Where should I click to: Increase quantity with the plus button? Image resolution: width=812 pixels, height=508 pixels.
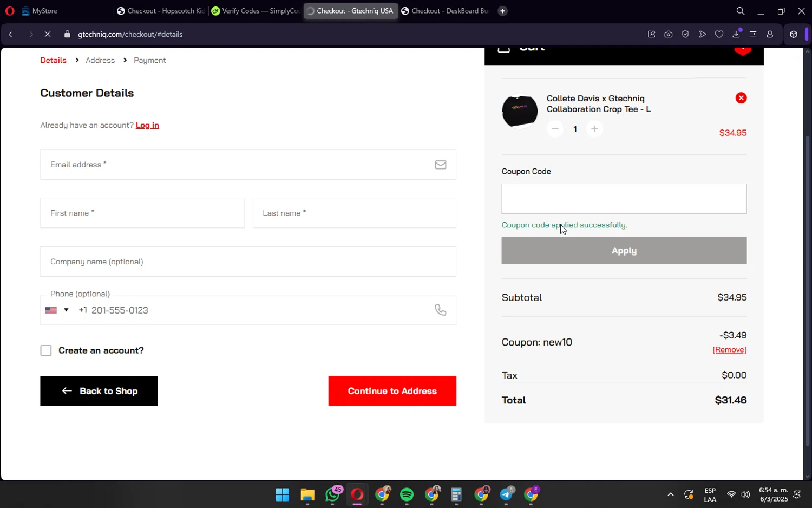(594, 129)
